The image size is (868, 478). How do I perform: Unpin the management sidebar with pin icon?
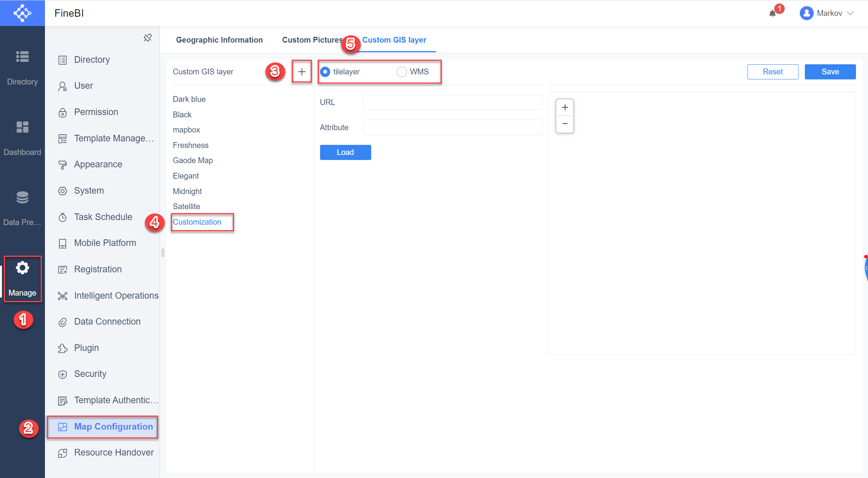click(148, 38)
